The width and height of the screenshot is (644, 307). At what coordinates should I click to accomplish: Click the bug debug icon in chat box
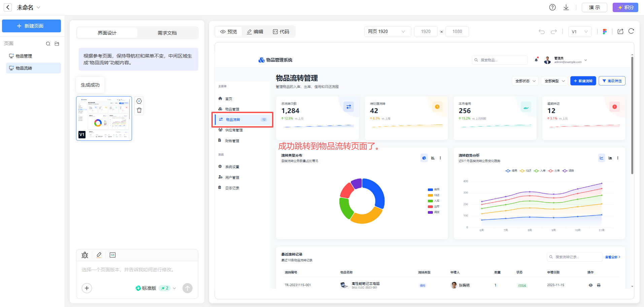coord(85,255)
